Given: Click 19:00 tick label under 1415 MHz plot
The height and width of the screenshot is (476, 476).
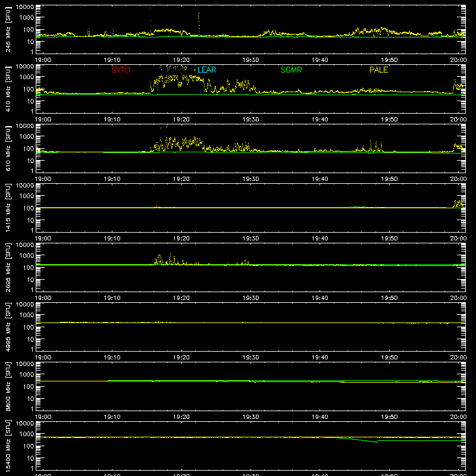Looking at the screenshot, I should click(x=43, y=239).
